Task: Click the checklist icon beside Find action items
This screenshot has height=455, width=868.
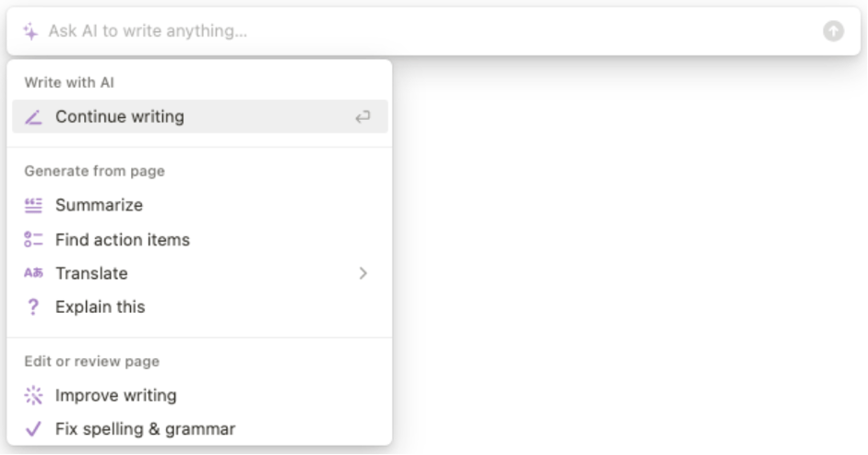Action: (x=33, y=239)
